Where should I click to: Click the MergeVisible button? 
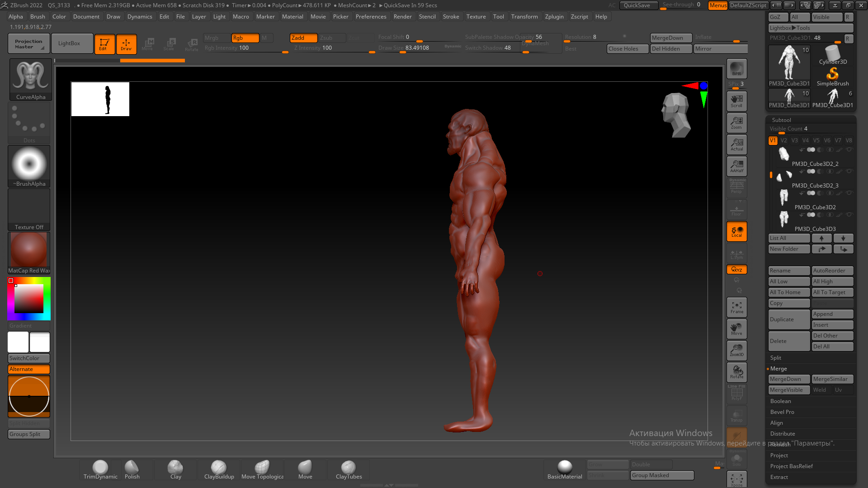(788, 390)
